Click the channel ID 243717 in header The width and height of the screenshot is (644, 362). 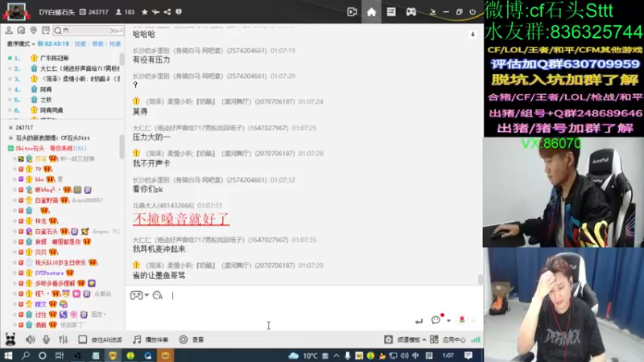click(94, 12)
